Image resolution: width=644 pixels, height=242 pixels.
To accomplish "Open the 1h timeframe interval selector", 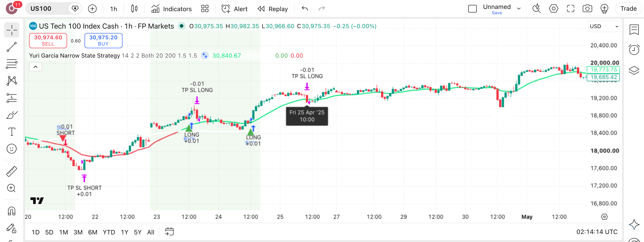I will (114, 9).
